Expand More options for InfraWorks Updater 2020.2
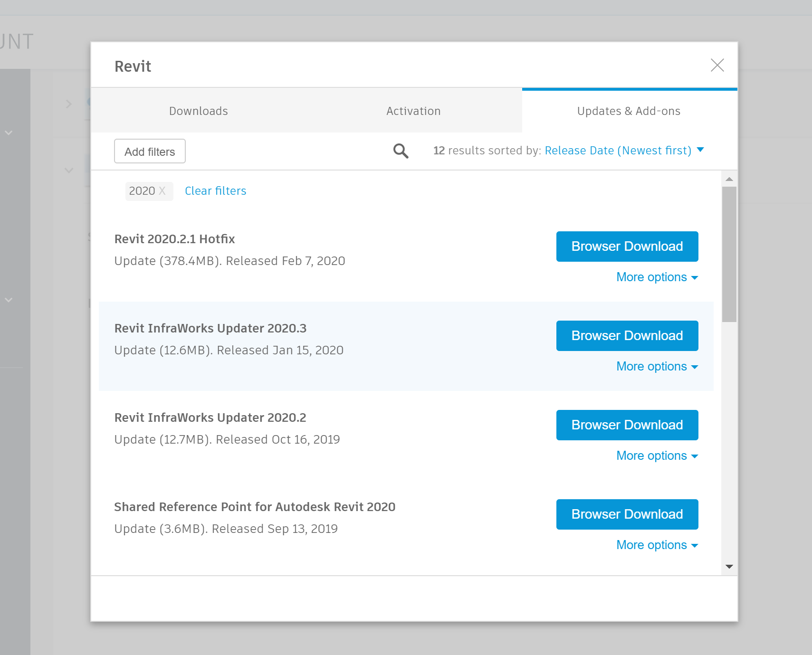This screenshot has height=655, width=812. tap(657, 456)
